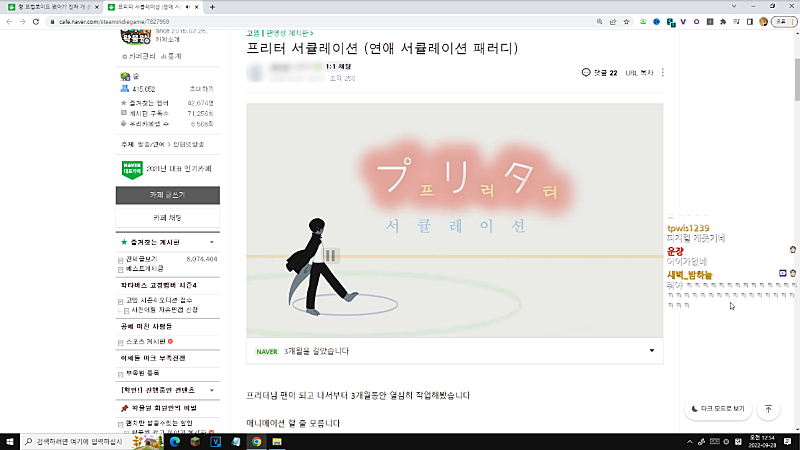Viewport: 800px width, 450px height.
Task: Click the URL copy link
Action: 639,73
